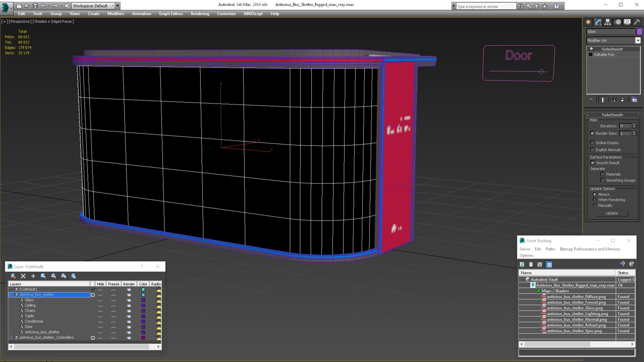
Task: Enable Separate by Materials checkbox
Action: pos(603,174)
